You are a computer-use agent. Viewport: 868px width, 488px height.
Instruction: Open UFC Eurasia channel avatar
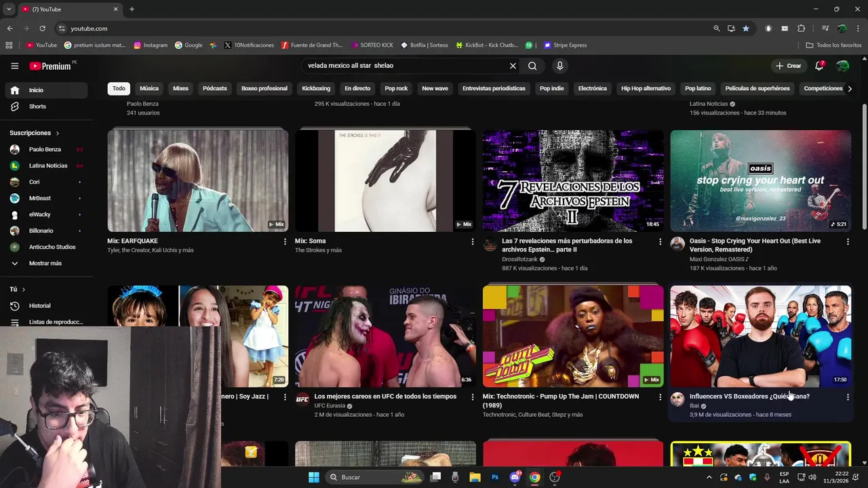(302, 399)
